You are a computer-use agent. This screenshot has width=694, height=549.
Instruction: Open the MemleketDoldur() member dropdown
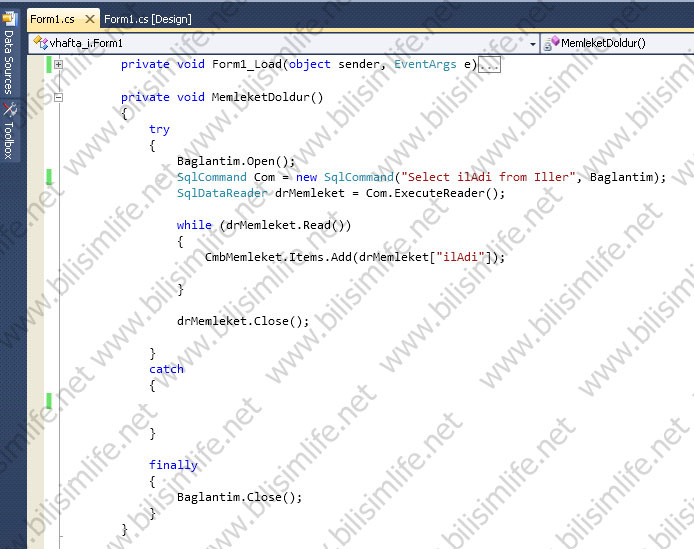(618, 43)
